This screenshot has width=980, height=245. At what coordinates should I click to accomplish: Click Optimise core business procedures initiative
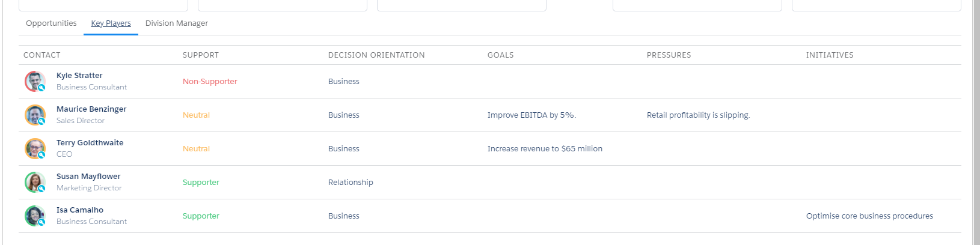[x=869, y=216]
